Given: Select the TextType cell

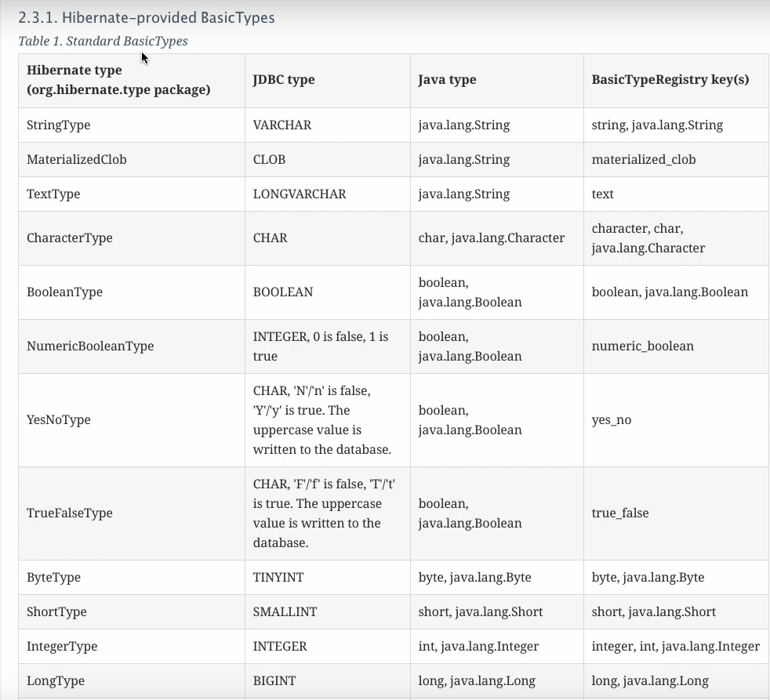Looking at the screenshot, I should point(132,194).
